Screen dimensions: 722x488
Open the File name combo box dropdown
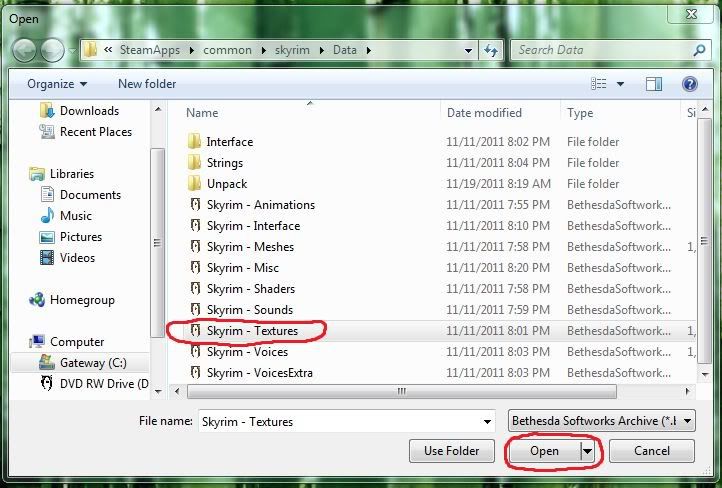pos(487,422)
